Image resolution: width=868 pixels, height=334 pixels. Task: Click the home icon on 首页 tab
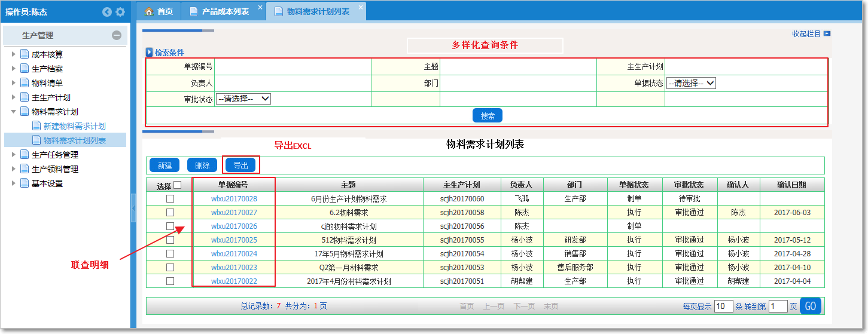tap(150, 11)
